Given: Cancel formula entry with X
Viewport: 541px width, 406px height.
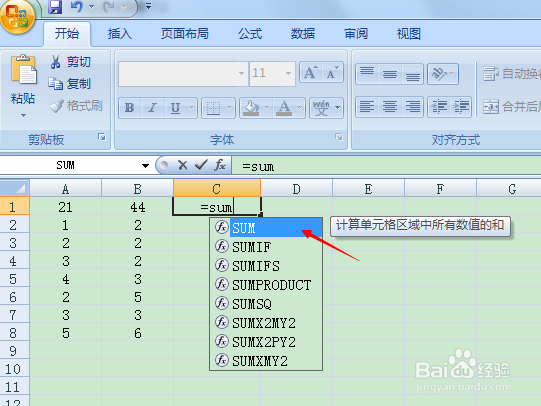Looking at the screenshot, I should 183,165.
